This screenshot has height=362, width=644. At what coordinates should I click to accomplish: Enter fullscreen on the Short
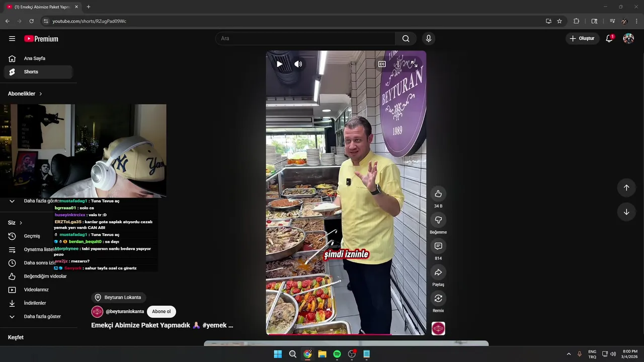(414, 64)
